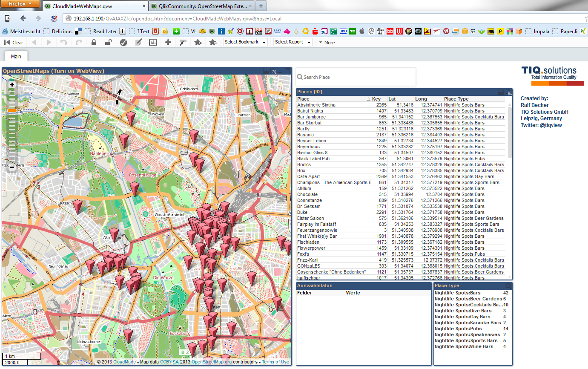Open the Select Report dropdown

coord(293,42)
